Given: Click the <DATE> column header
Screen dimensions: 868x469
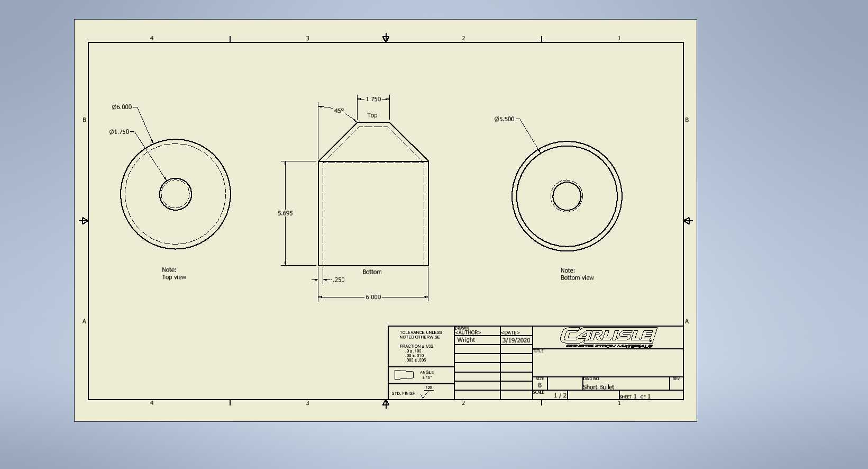Looking at the screenshot, I should [510, 332].
